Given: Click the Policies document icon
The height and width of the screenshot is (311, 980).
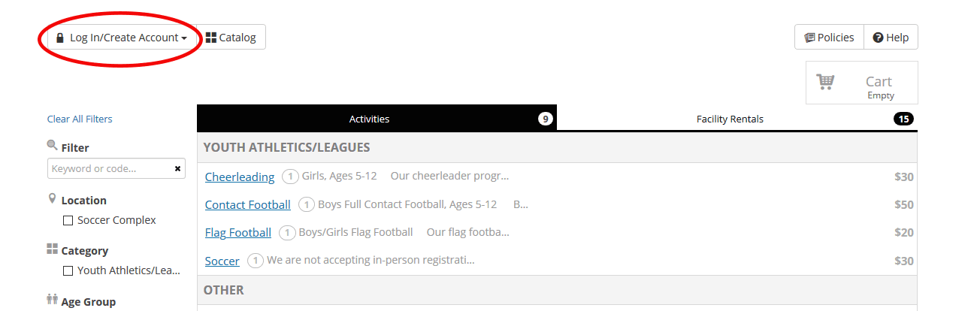Looking at the screenshot, I should coord(809,38).
